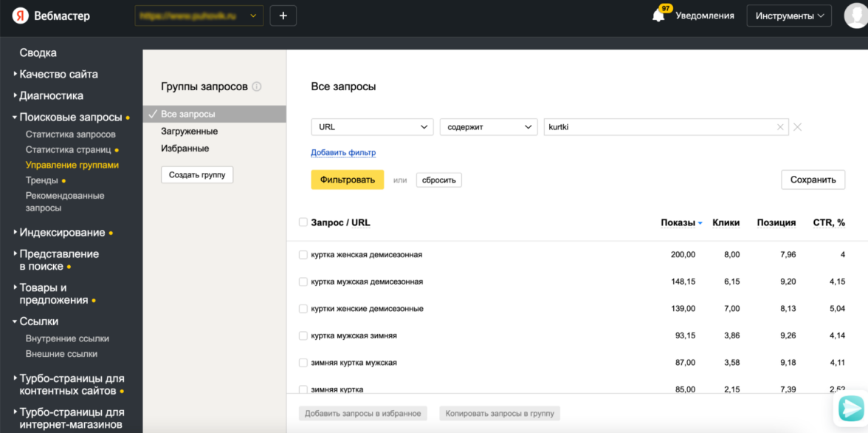
Task: Remove the filter row with the outer X icon
Action: [797, 127]
